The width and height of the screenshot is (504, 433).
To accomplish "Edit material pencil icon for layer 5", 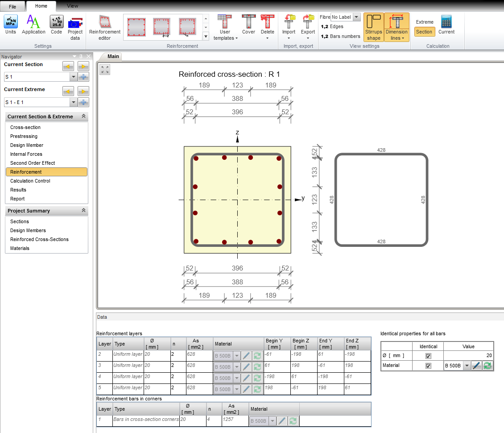I will [246, 389].
